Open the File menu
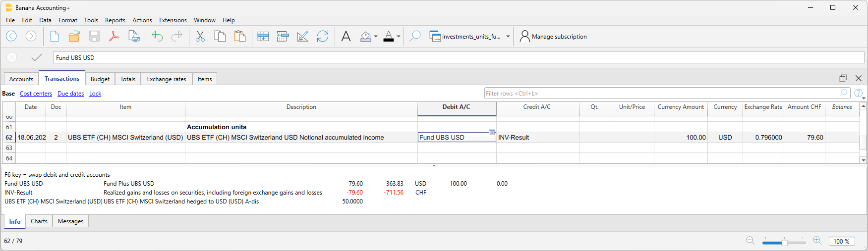 pos(10,20)
